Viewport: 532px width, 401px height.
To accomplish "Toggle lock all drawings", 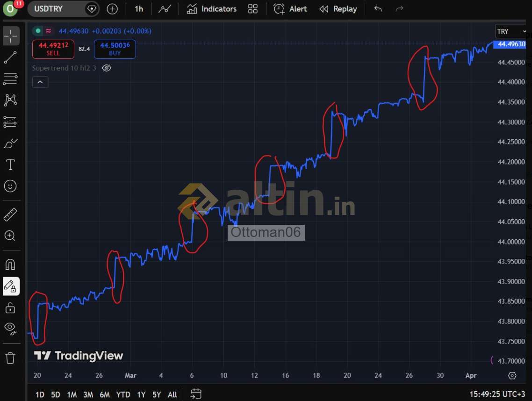I will tap(10, 308).
